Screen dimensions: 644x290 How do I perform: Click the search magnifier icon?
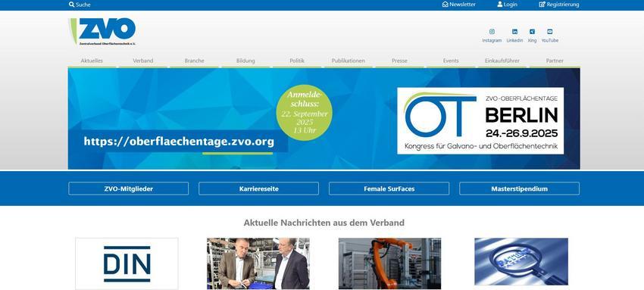click(x=71, y=5)
